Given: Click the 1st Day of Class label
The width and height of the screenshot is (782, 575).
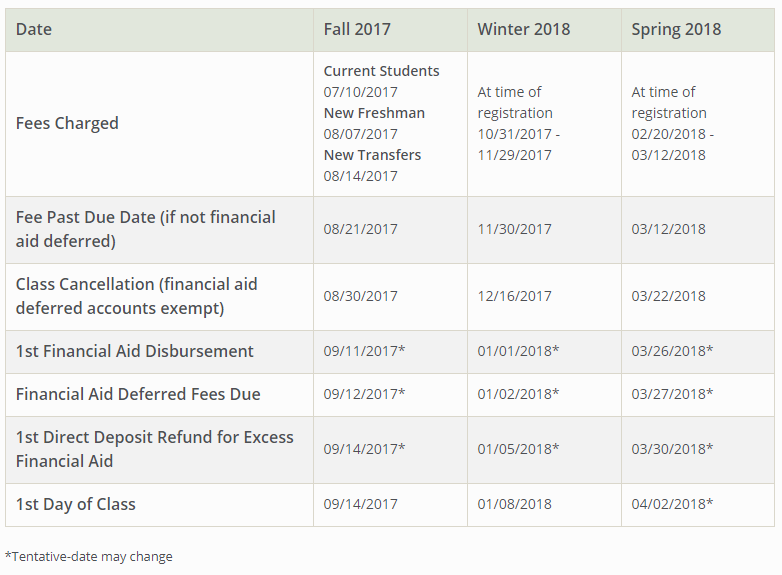Looking at the screenshot, I should 75,504.
